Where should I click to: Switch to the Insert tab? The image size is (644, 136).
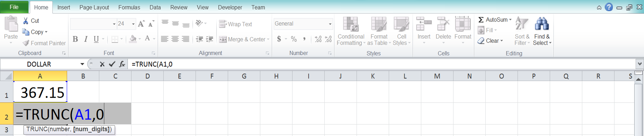click(x=64, y=7)
